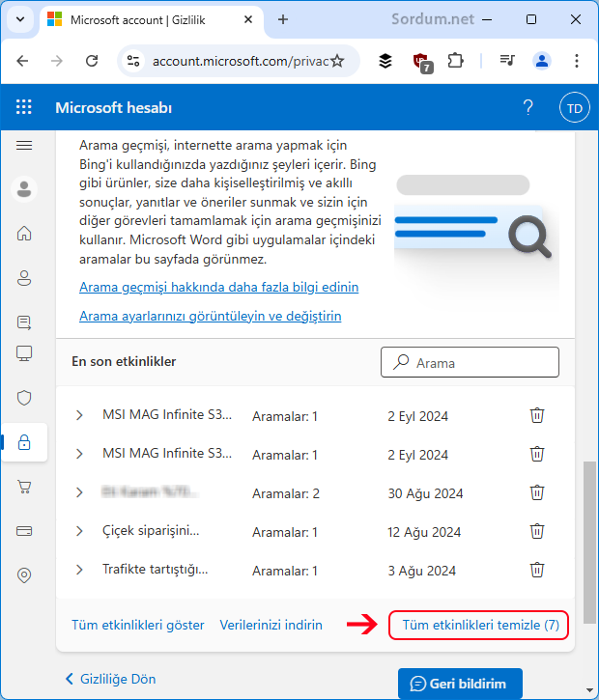This screenshot has height=700, width=599.
Task: Open Arama ayarlarınızı görüntüleyin ve değiştirin link
Action: coord(211,316)
